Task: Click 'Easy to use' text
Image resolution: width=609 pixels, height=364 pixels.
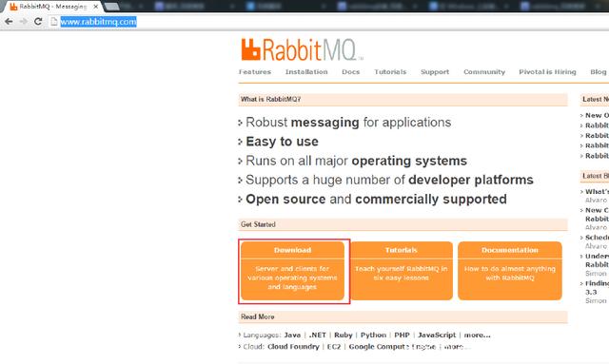Action: click(x=282, y=142)
